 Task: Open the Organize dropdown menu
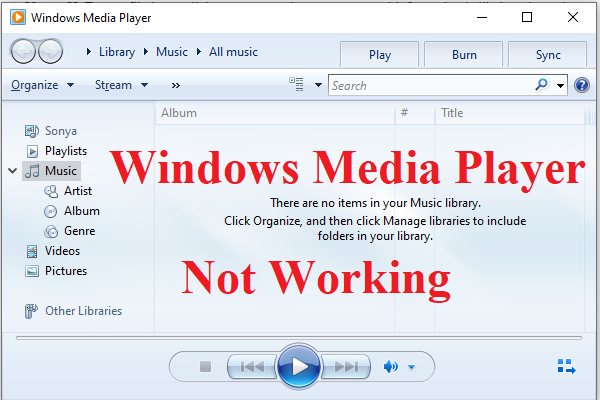(42, 85)
